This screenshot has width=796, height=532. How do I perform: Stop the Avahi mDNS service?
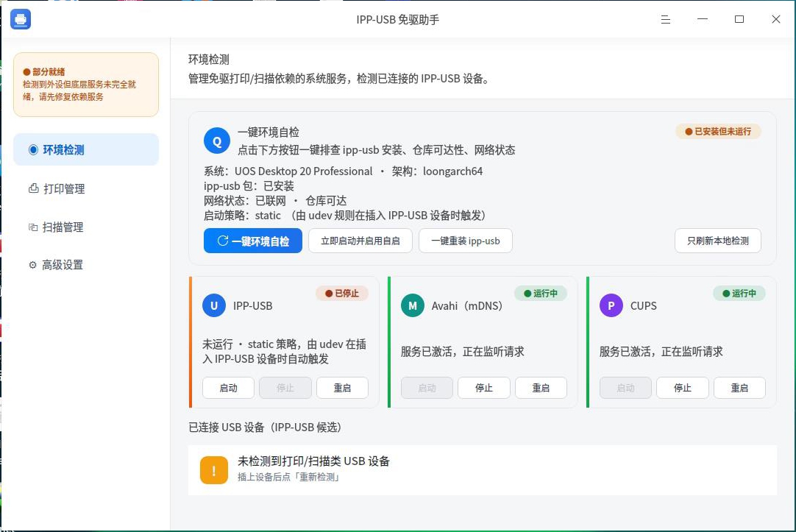coord(484,388)
